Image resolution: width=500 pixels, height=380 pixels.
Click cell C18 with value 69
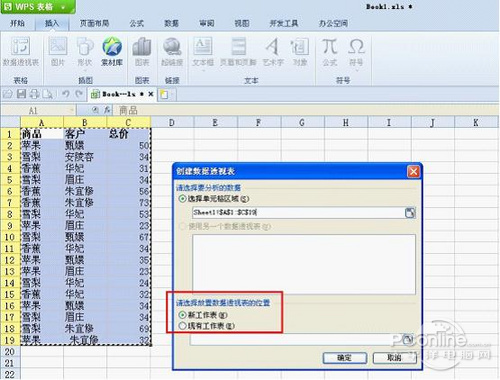(129, 329)
